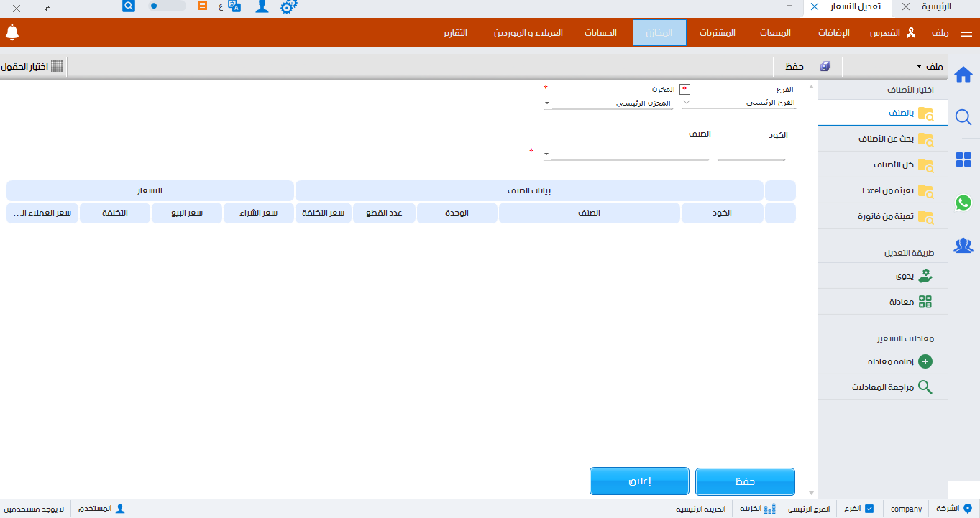Add a new tab with plus

789,6
